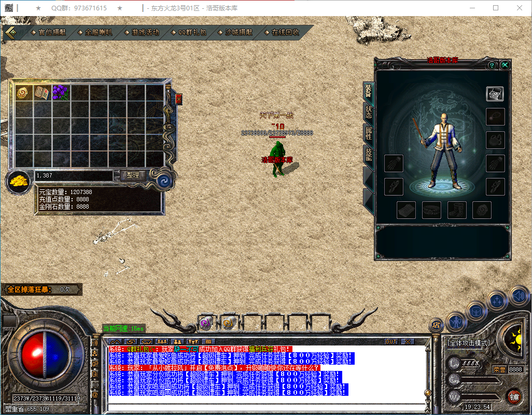Image resolution: width=532 pixels, height=415 pixels.
Task: Click the OUT button above the chat
Action: point(391,342)
